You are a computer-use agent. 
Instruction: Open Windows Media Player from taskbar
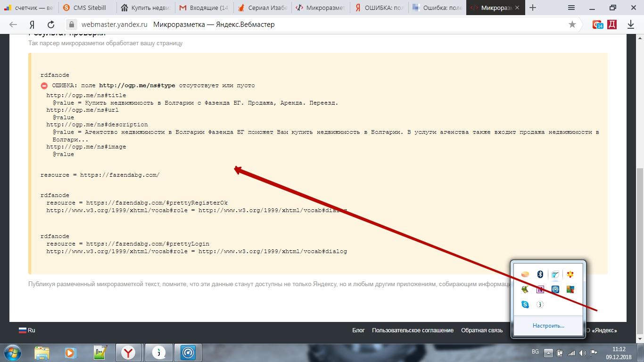tap(70, 352)
